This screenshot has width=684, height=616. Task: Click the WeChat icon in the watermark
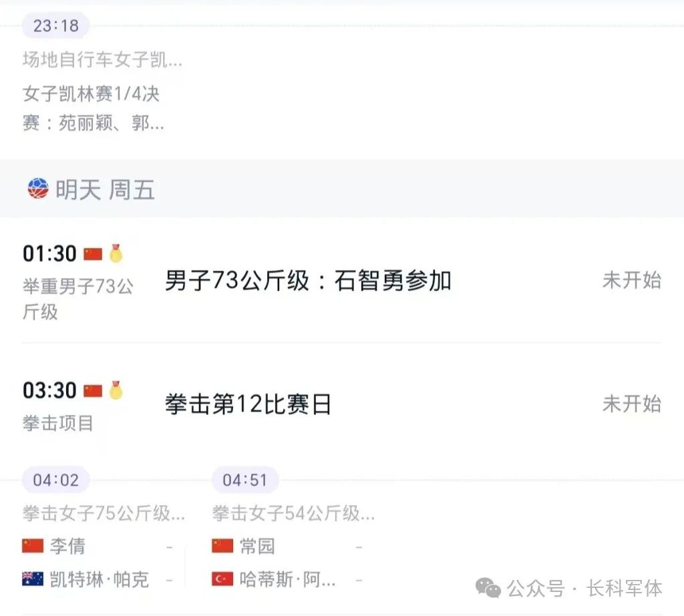click(x=488, y=588)
